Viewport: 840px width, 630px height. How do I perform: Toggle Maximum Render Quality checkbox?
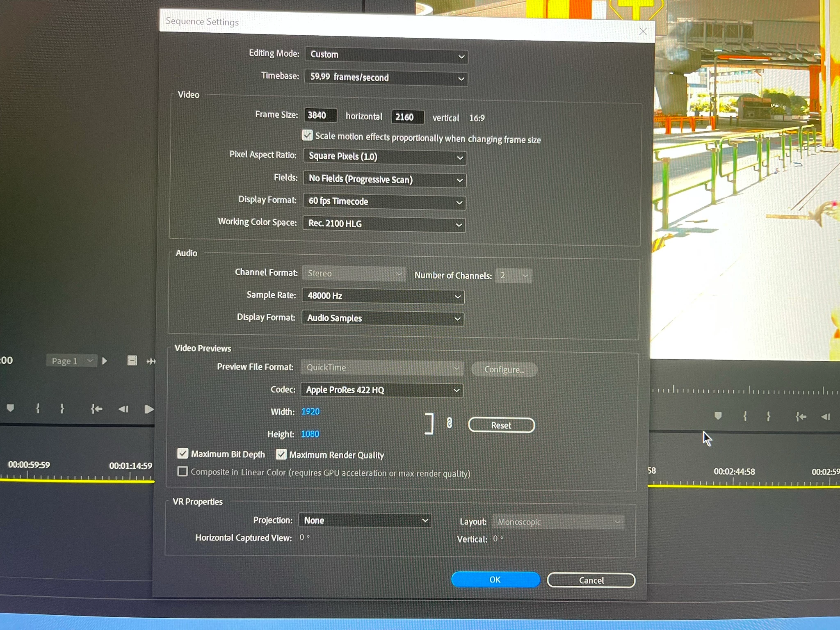pyautogui.click(x=281, y=454)
